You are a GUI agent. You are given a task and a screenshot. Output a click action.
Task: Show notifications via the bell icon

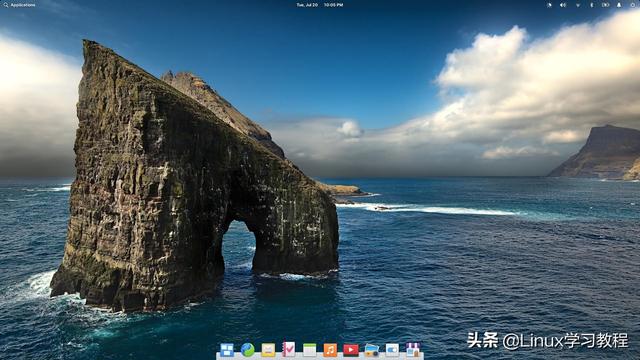pos(619,5)
